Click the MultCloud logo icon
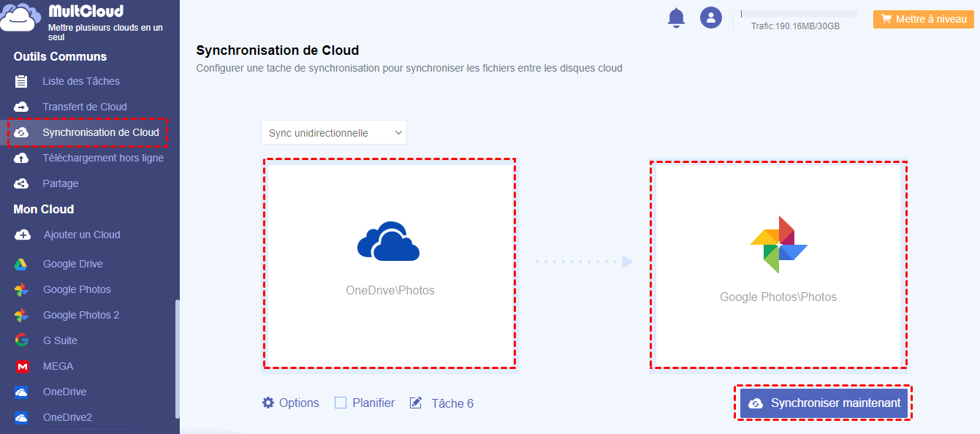980x434 pixels. 20,18
